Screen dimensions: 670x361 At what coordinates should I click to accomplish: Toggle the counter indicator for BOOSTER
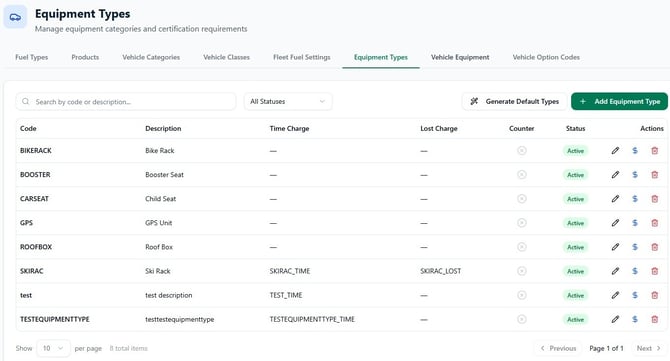coord(522,174)
